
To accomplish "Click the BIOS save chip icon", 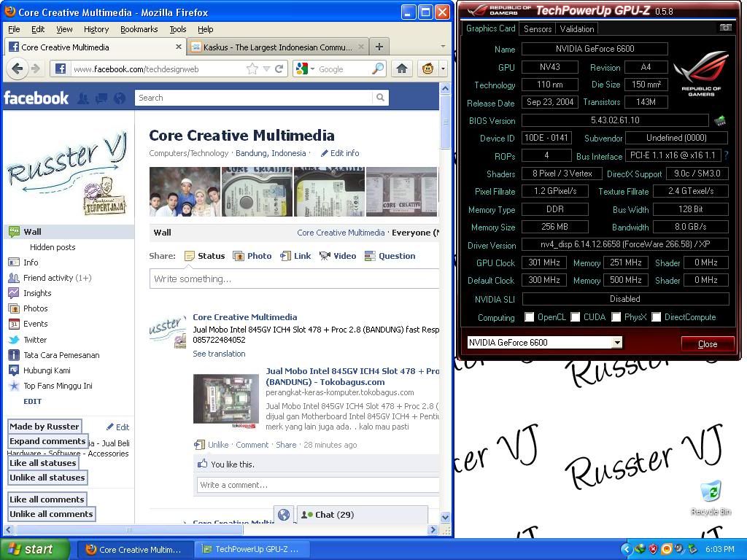I will (720, 120).
